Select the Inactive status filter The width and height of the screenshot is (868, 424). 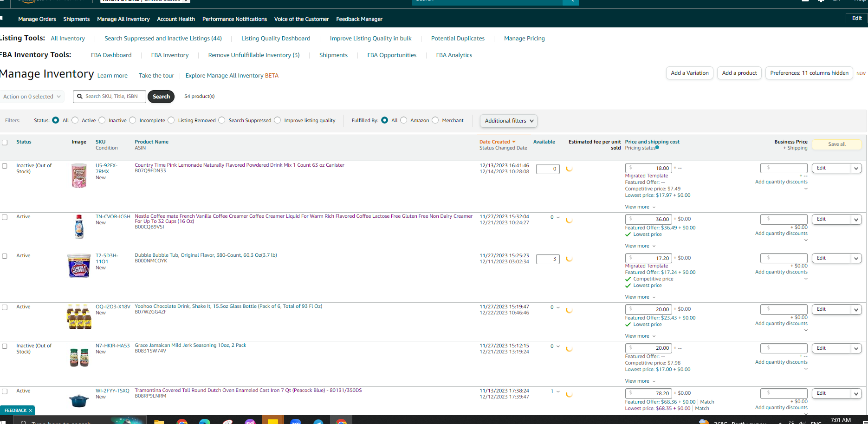pyautogui.click(x=102, y=120)
